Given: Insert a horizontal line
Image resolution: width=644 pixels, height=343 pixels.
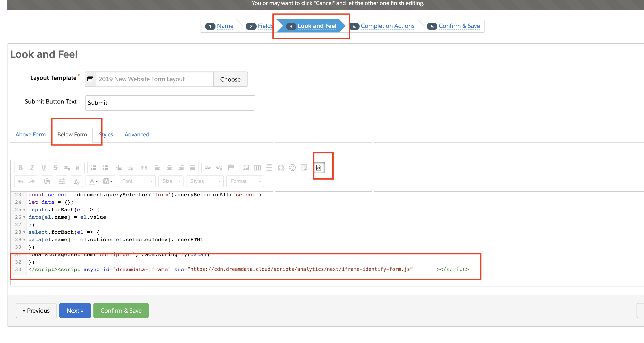Looking at the screenshot, I should pos(269,168).
